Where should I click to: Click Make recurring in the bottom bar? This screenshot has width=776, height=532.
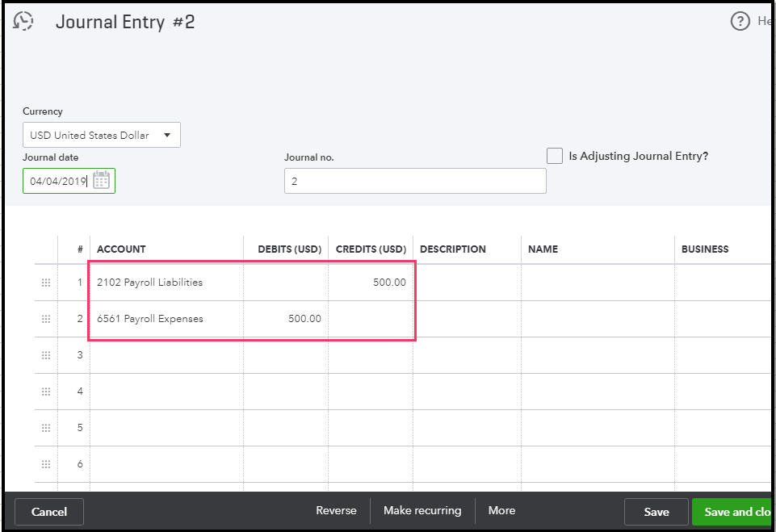point(422,510)
